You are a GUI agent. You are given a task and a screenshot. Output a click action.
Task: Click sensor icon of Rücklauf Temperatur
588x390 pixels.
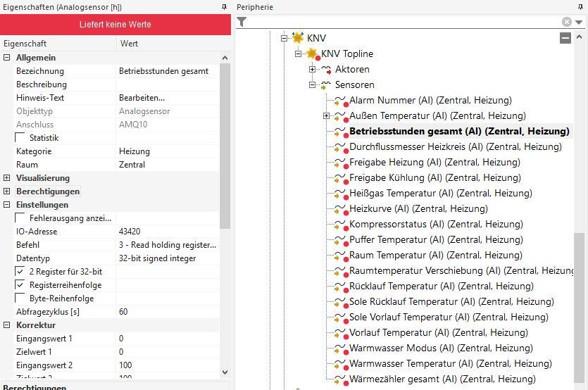click(x=341, y=287)
